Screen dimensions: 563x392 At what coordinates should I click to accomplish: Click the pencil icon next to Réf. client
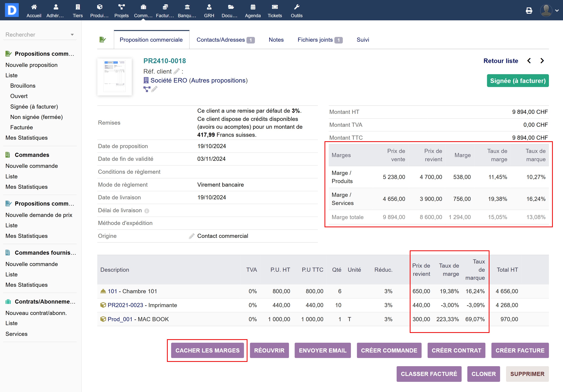(177, 71)
